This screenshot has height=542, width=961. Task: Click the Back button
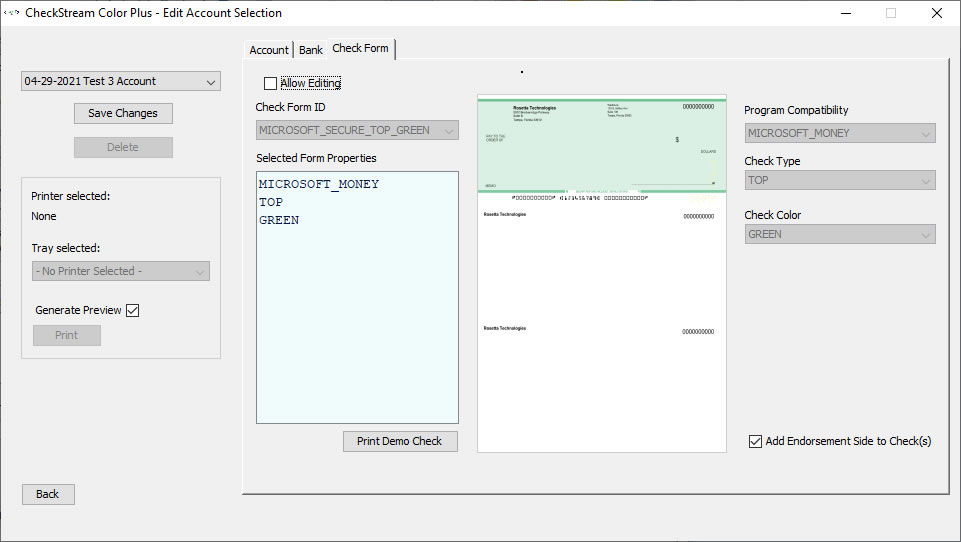pyautogui.click(x=48, y=494)
